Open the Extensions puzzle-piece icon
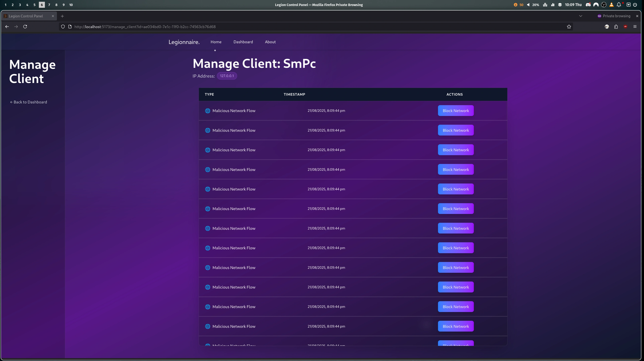Image resolution: width=644 pixels, height=361 pixels. (616, 27)
